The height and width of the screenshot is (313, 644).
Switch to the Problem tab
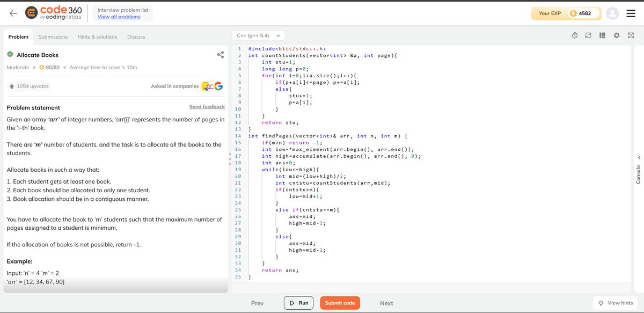(x=18, y=37)
